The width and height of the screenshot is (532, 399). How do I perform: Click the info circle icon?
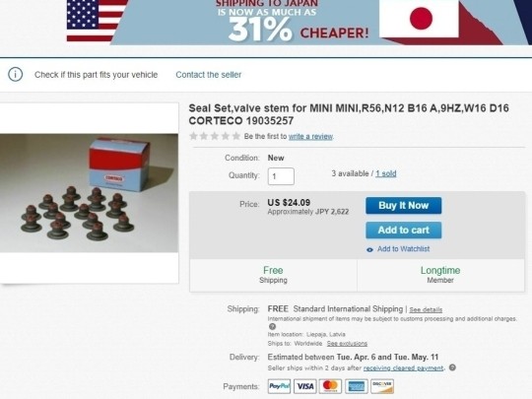15,74
